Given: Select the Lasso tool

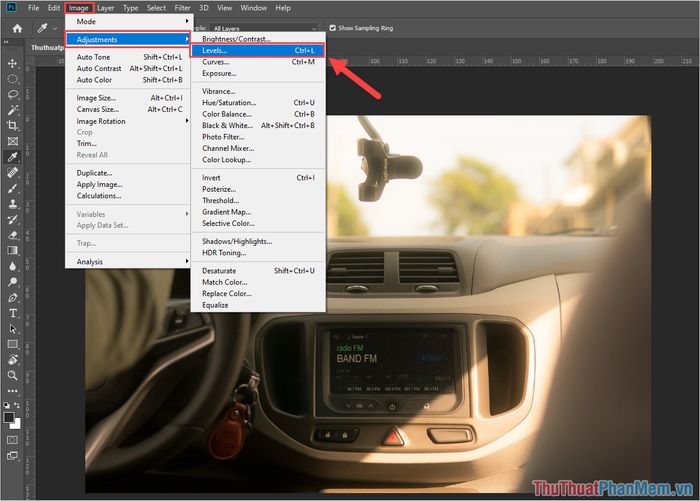Looking at the screenshot, I should click(12, 95).
